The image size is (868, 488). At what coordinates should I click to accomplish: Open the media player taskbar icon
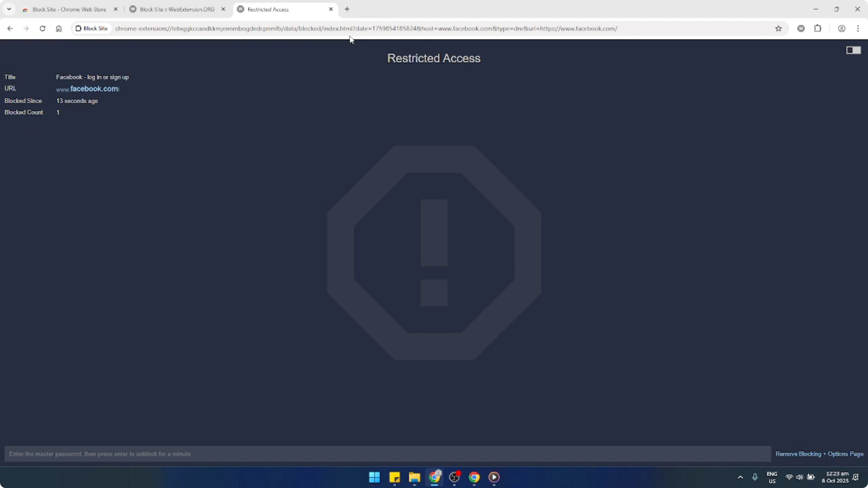coord(494,477)
